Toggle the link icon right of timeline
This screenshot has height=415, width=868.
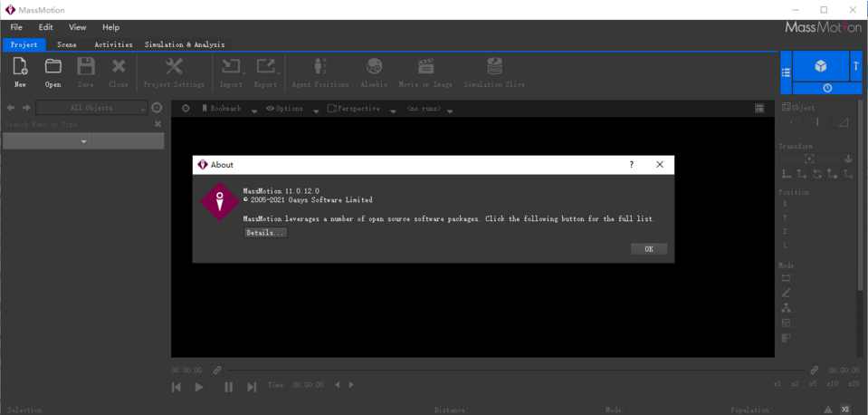815,370
